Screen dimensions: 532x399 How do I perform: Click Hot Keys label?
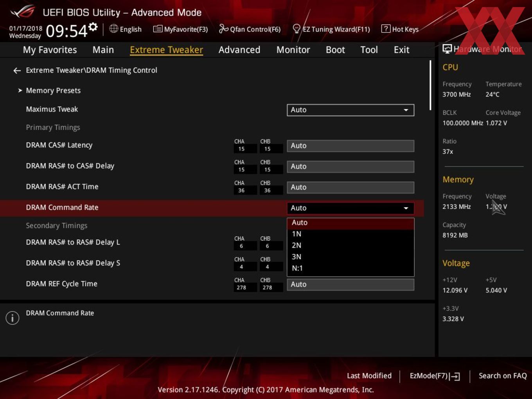[405, 29]
